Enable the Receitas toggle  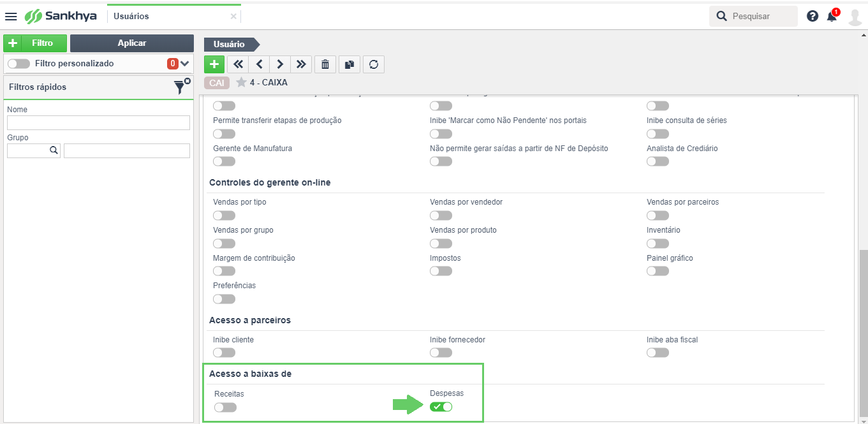coord(225,407)
